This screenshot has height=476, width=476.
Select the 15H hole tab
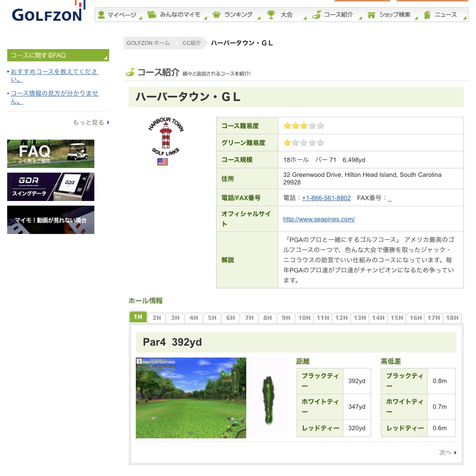click(397, 317)
